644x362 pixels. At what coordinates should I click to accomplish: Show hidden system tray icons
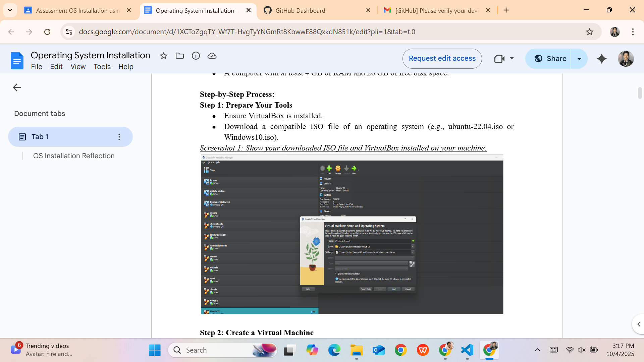[537, 350]
